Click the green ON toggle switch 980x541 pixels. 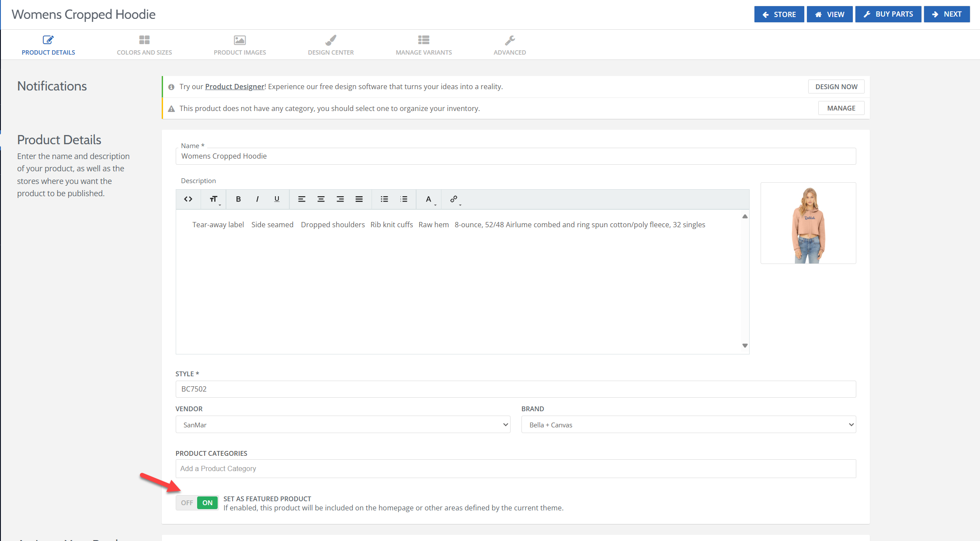207,503
